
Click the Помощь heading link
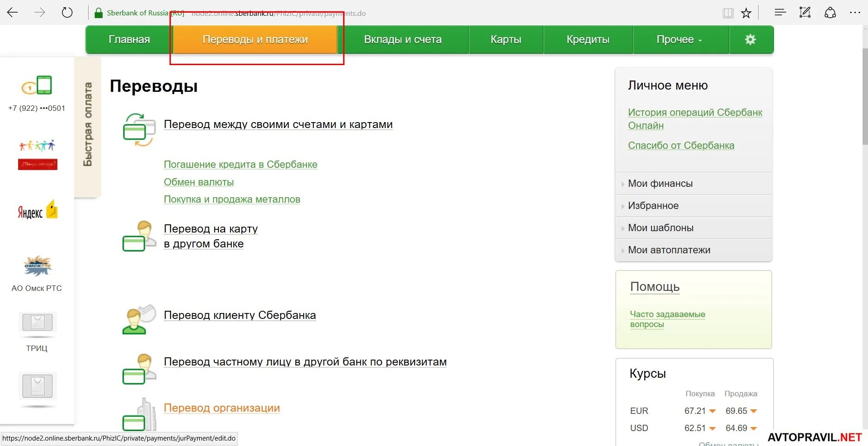[x=655, y=287]
